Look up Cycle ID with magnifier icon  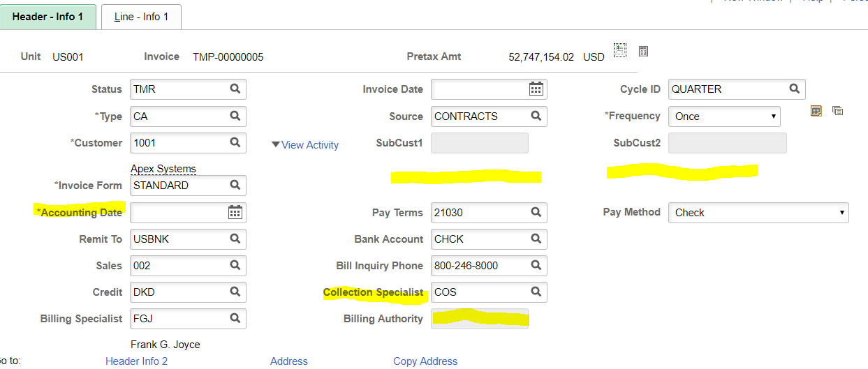795,89
